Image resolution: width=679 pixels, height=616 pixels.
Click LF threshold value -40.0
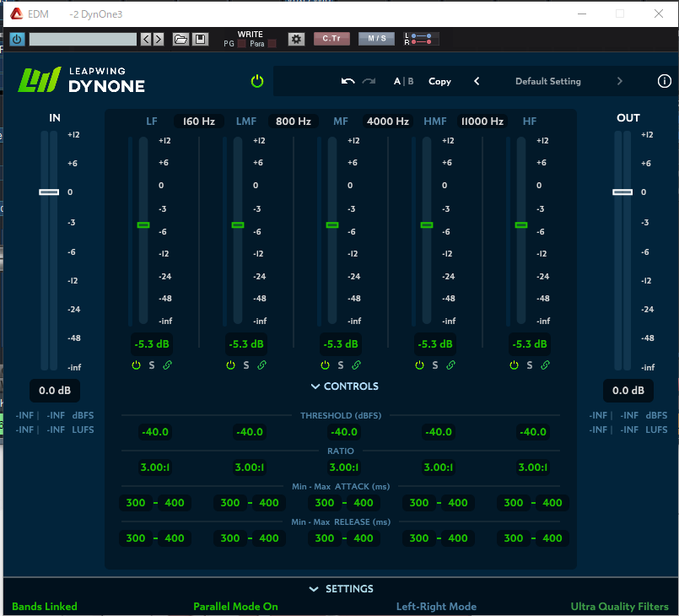coord(155,432)
